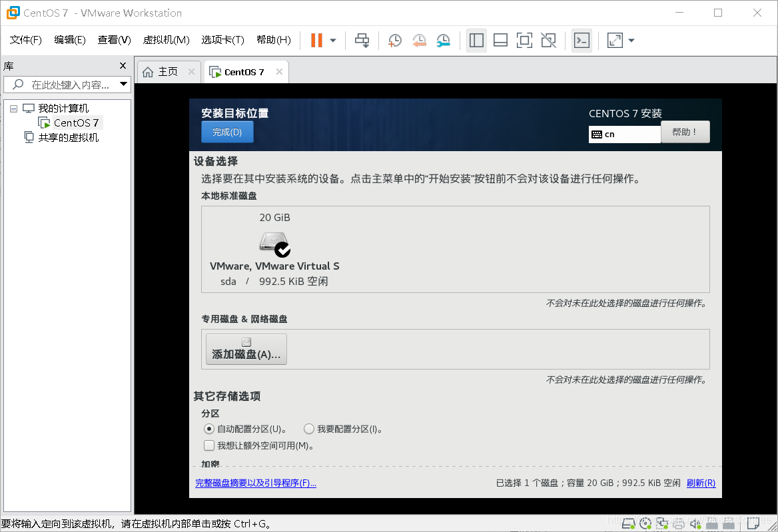The image size is (778, 532).
Task: Enter Unity mode from the toolbar
Action: pos(548,40)
